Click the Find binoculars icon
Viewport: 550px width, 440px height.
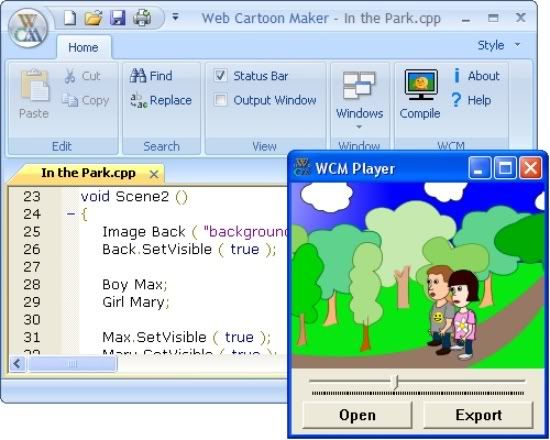138,76
